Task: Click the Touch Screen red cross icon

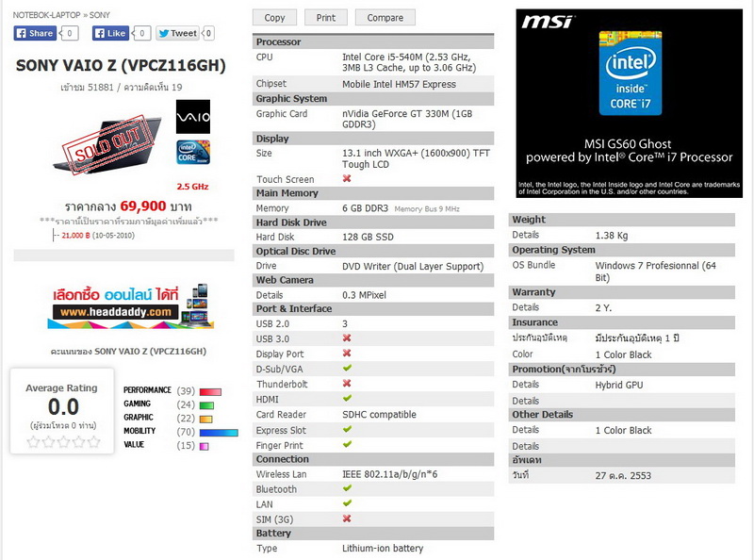Action: tap(347, 178)
